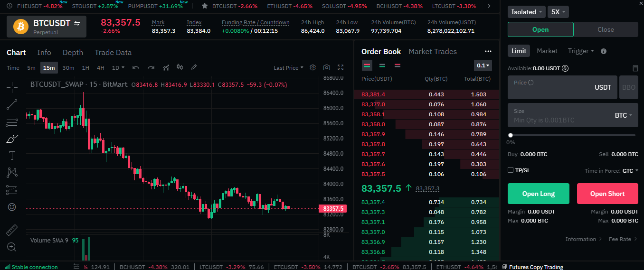The image size is (644, 270).
Task: Select the 4H chart interval
Action: [x=101, y=68]
